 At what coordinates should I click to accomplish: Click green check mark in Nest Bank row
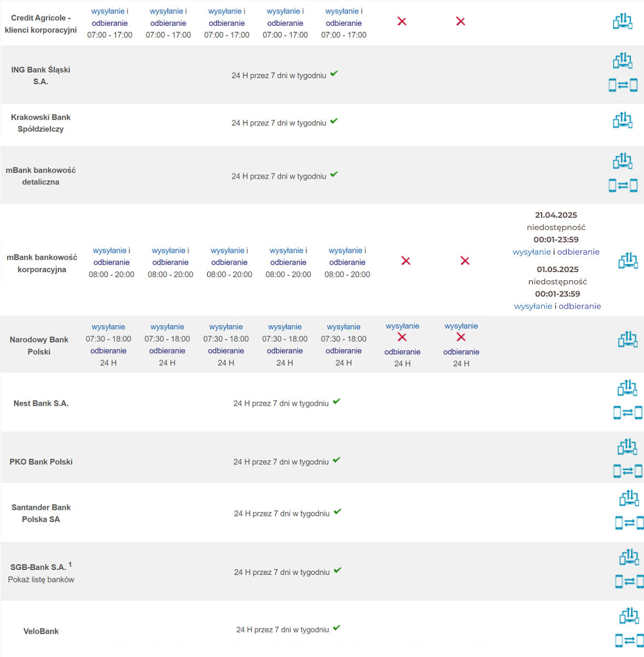336,401
